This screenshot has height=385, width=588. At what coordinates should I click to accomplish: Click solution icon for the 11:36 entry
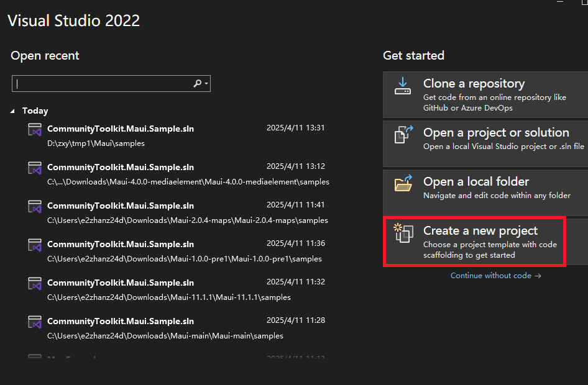point(35,245)
